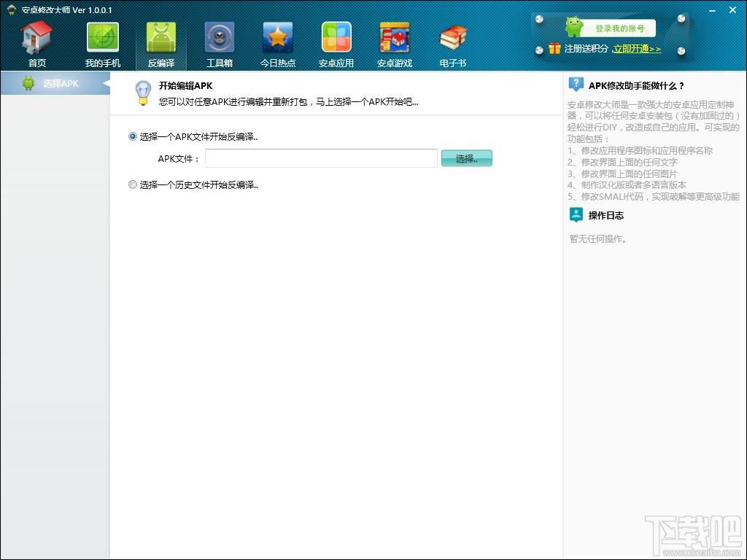The width and height of the screenshot is (747, 560).
Task: Switch to the 选择APK sidebar tab
Action: [55, 83]
